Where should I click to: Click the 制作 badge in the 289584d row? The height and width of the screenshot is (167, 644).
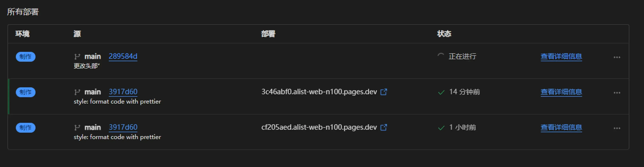click(25, 57)
